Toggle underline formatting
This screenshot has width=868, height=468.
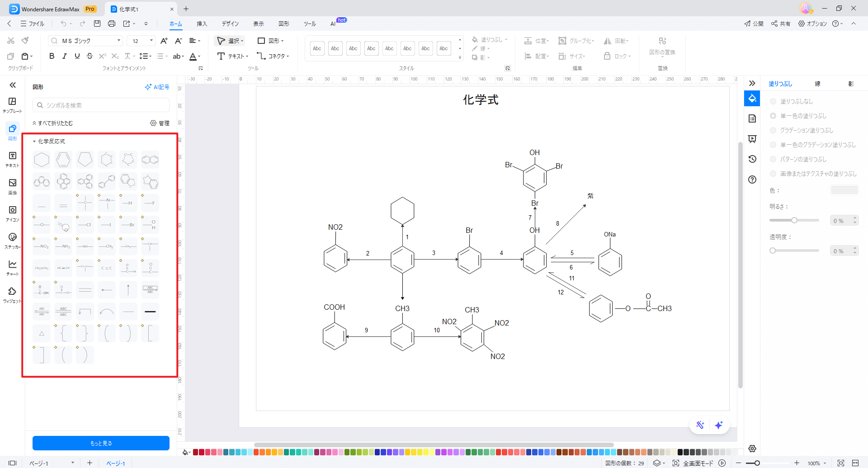[x=77, y=56]
